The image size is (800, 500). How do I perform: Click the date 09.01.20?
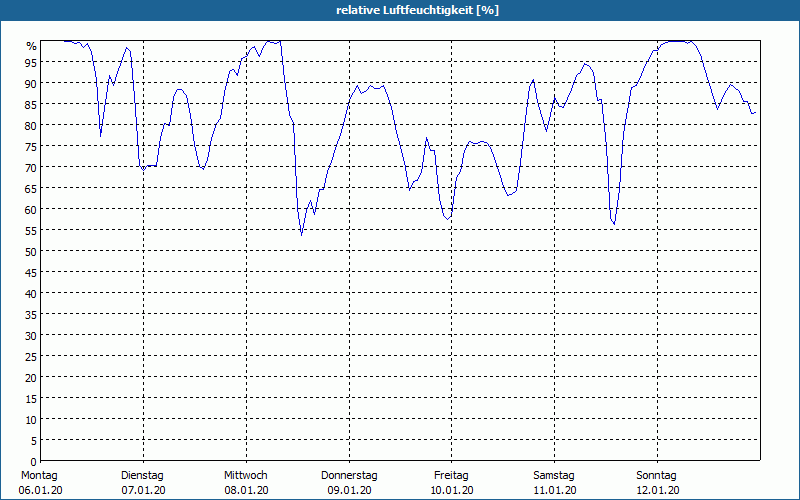pyautogui.click(x=349, y=491)
